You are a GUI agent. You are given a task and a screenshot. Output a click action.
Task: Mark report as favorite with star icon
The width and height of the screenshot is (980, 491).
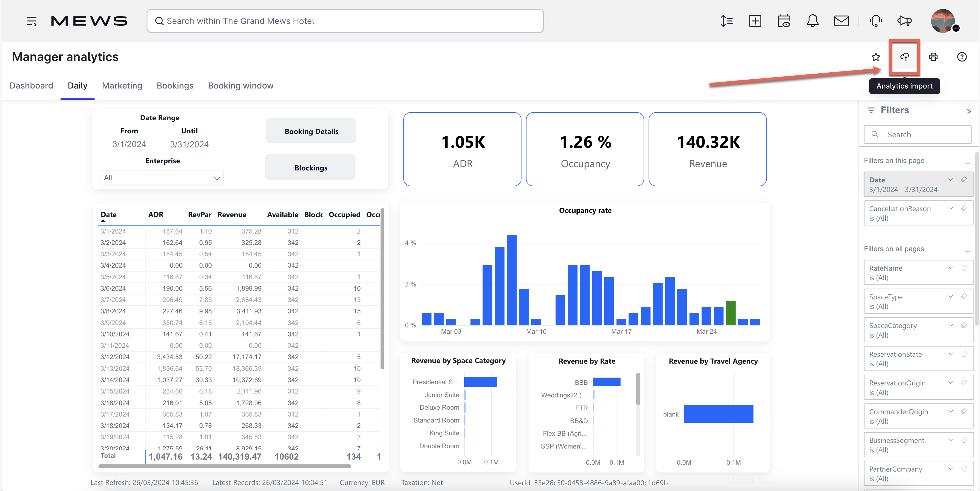pyautogui.click(x=876, y=57)
